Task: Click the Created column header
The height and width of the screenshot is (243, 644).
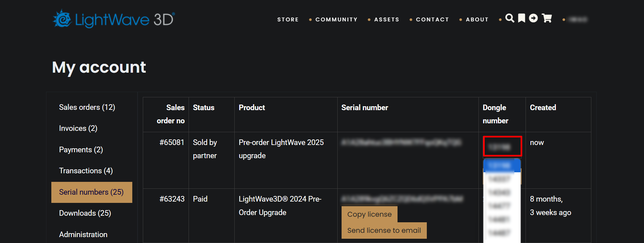Action: coord(543,108)
